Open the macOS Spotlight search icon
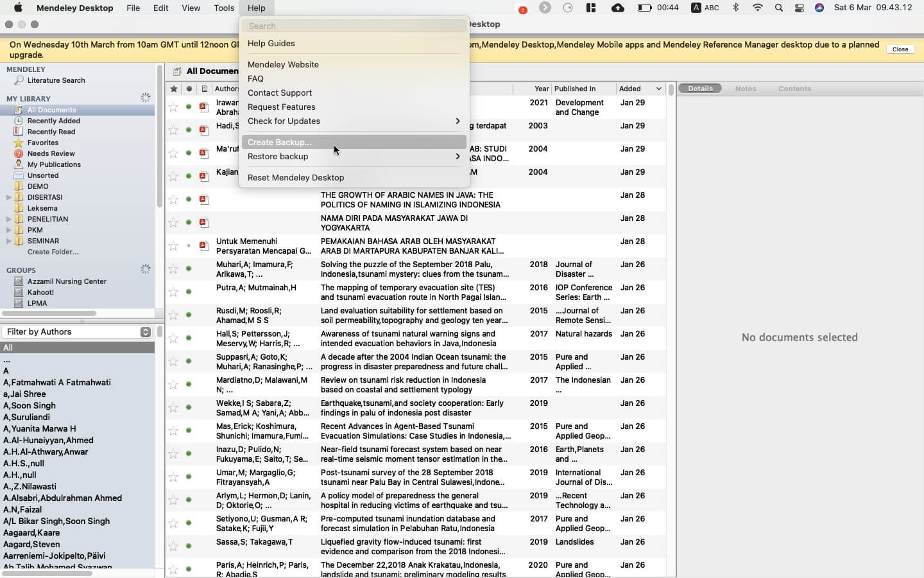 pos(779,8)
